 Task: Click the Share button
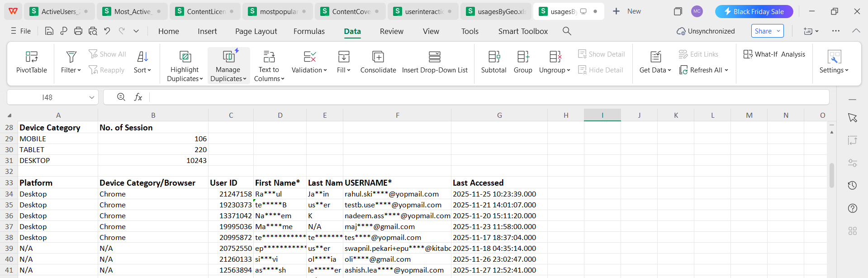tap(767, 31)
